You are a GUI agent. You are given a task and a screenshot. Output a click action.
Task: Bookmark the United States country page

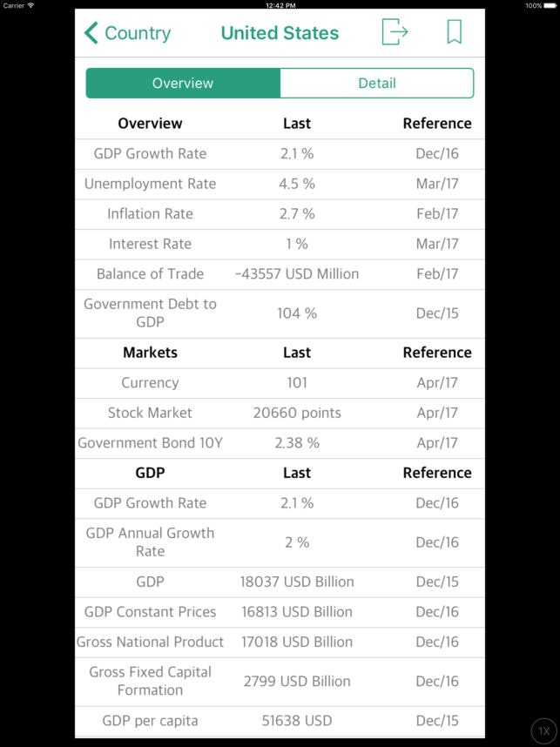(x=454, y=32)
